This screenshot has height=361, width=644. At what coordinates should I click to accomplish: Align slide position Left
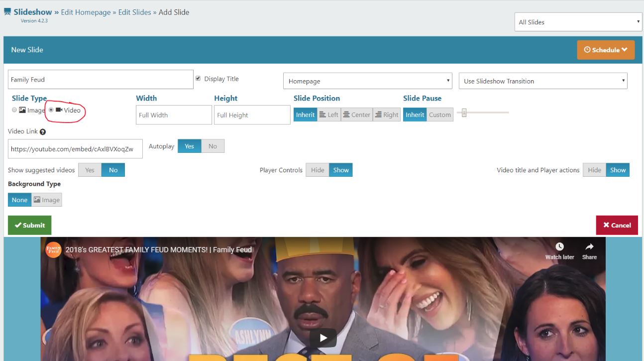(329, 115)
